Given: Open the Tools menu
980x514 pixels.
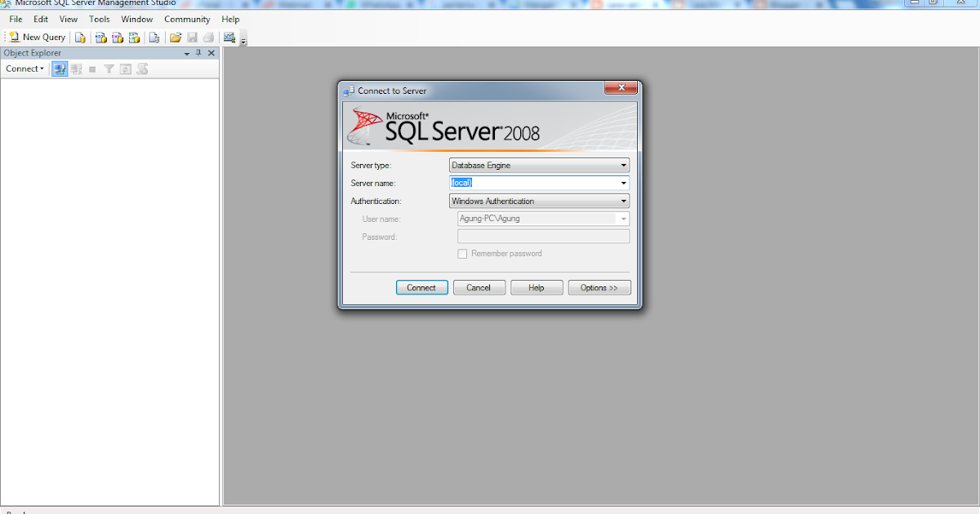Looking at the screenshot, I should 99,19.
